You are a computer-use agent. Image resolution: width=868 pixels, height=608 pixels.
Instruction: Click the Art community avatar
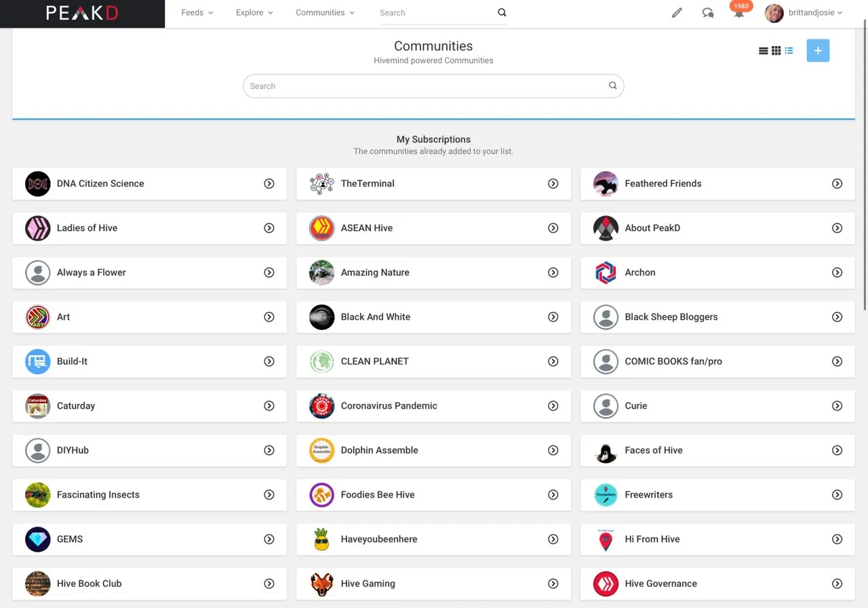38,317
